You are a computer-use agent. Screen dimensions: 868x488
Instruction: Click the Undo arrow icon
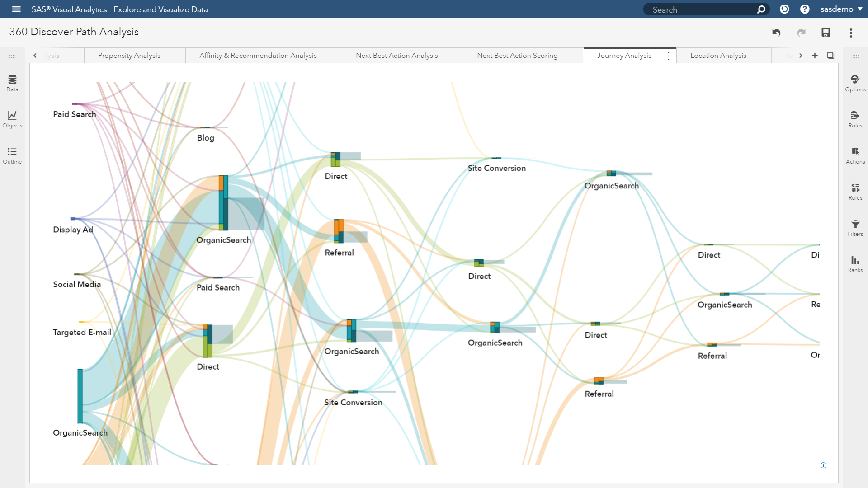(776, 33)
